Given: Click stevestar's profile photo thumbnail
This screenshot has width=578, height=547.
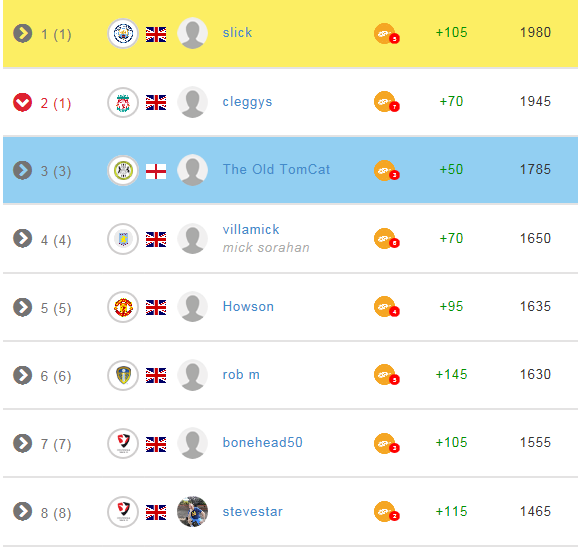Looking at the screenshot, I should [192, 512].
